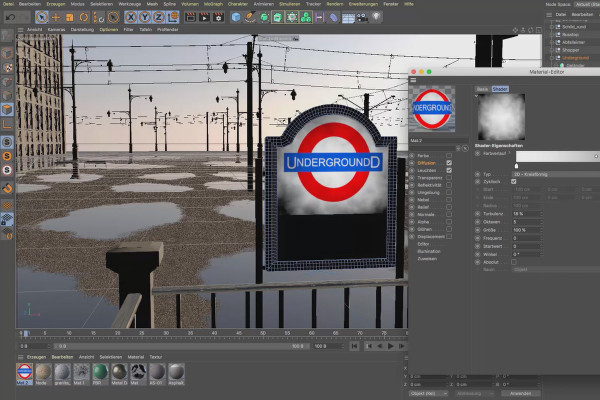Image resolution: width=600 pixels, height=400 pixels.
Task: Disable the Leuchten channel checkbox
Action: tap(449, 170)
